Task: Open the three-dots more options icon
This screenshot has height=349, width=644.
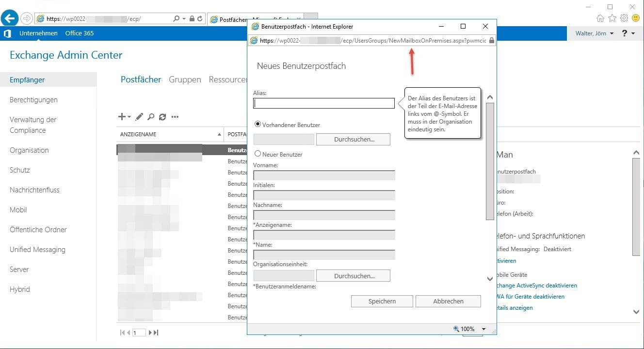Action: 175,117
